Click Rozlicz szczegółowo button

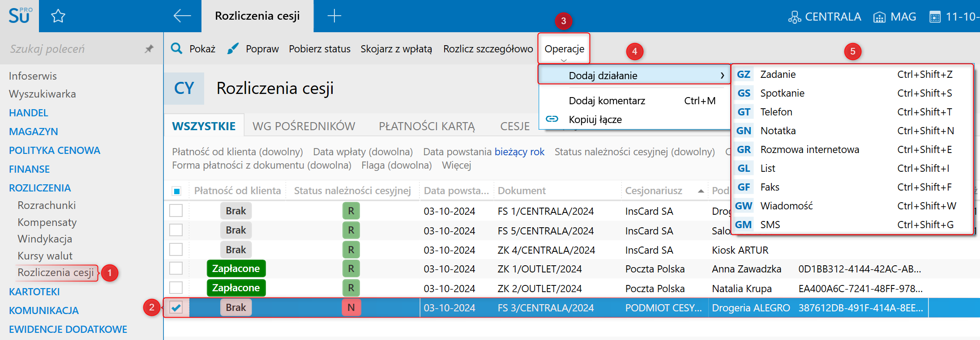pos(488,49)
